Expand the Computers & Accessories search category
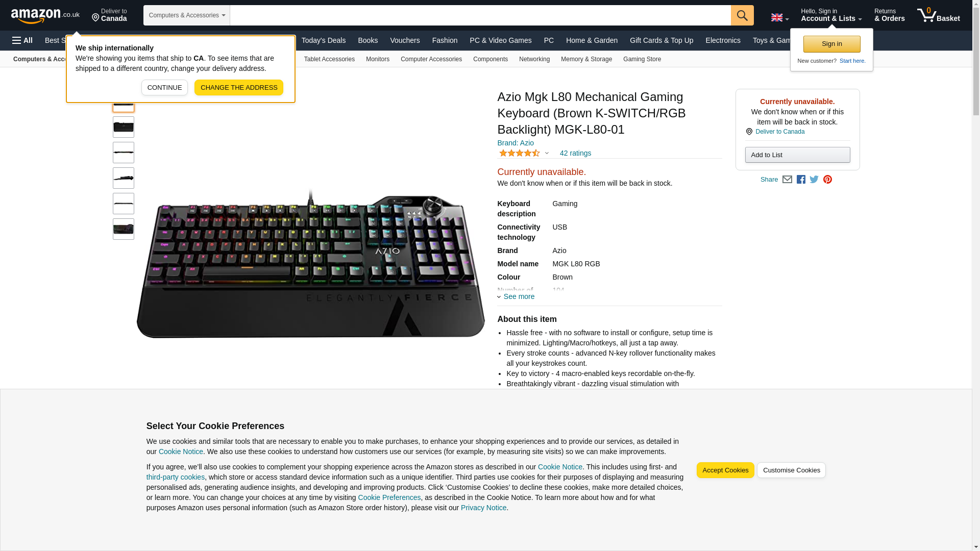 187,15
